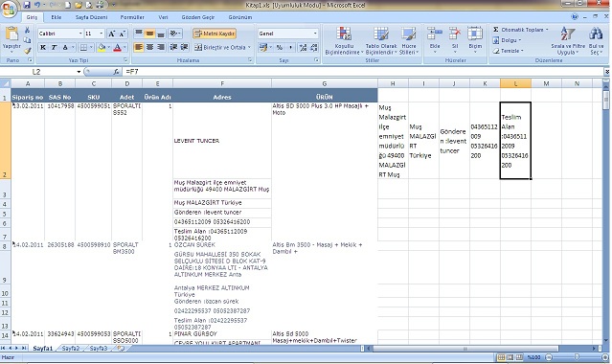Viewport: 612px width, 364px height.
Task: Click the fx insert function button
Action: (x=116, y=72)
